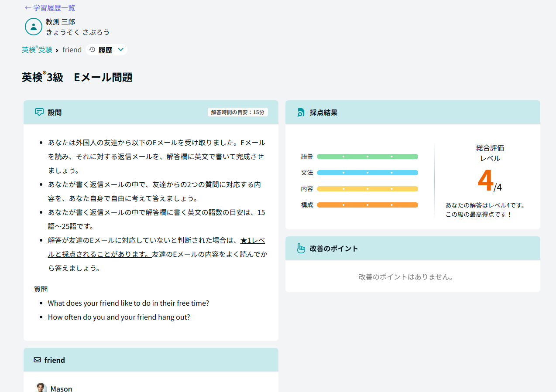The image size is (556, 392).
Task: Click the large orange level 4 score
Action: tap(485, 181)
